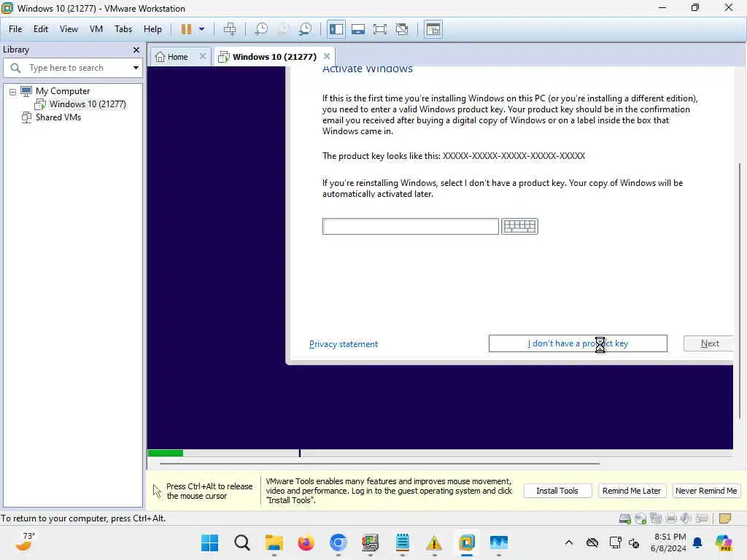Launch Firefox from the taskbar
This screenshot has width=747, height=560.
pyautogui.click(x=306, y=542)
